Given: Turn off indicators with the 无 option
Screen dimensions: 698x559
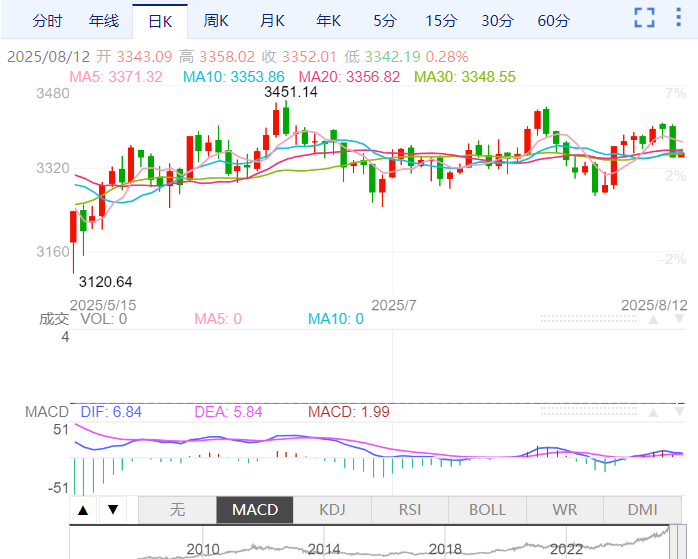Looking at the screenshot, I should [177, 509].
